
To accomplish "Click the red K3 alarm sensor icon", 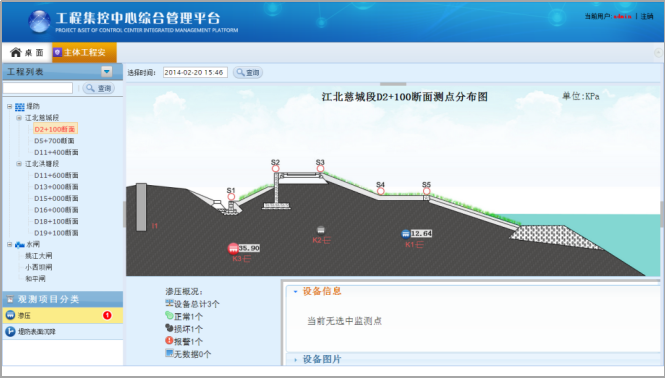I will coord(233,248).
